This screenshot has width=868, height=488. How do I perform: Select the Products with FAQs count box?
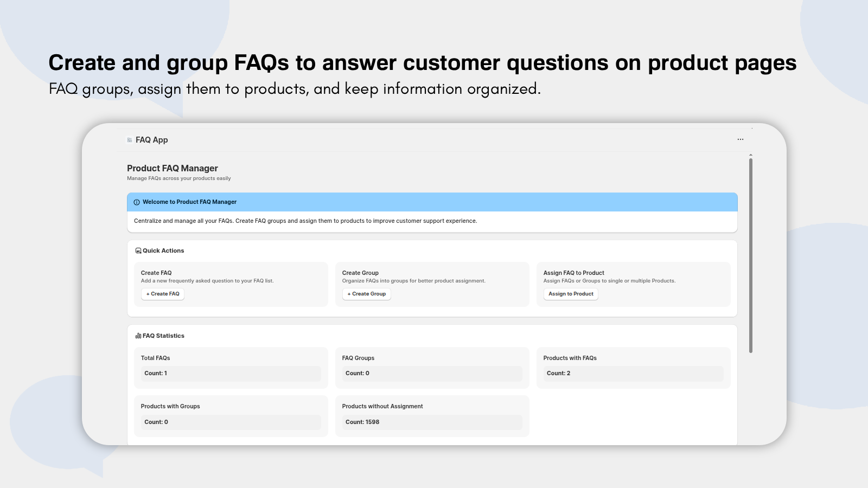pos(633,374)
